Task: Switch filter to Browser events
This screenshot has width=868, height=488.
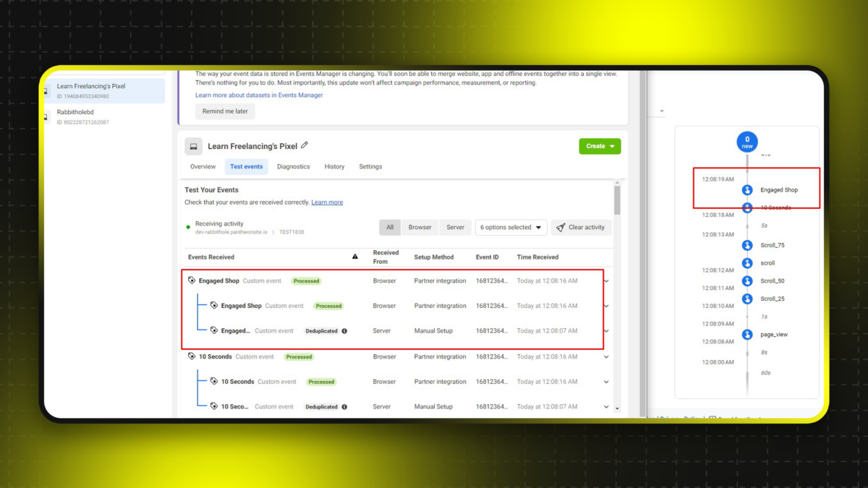Action: click(x=420, y=227)
